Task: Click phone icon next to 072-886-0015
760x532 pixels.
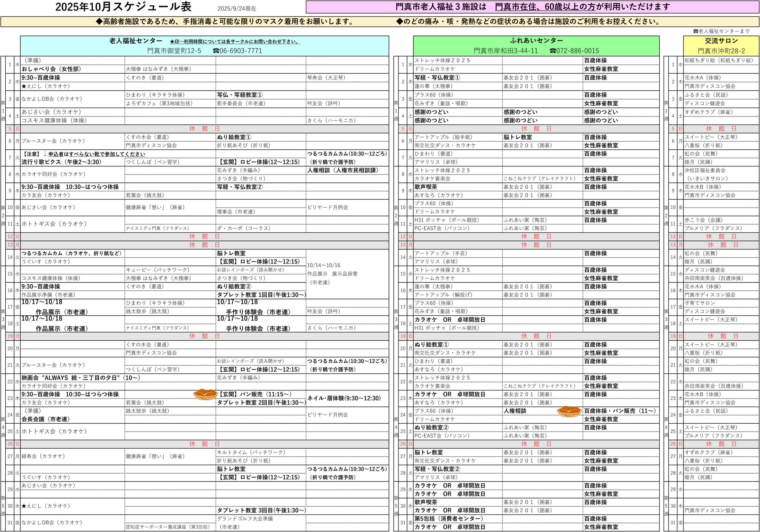Action: click(552, 51)
